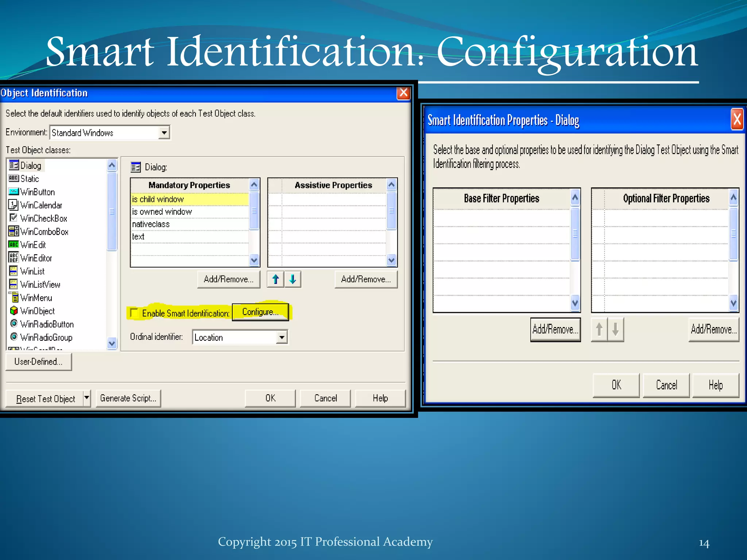Click Cancel in Object Identification window
This screenshot has height=560, width=747.
325,398
